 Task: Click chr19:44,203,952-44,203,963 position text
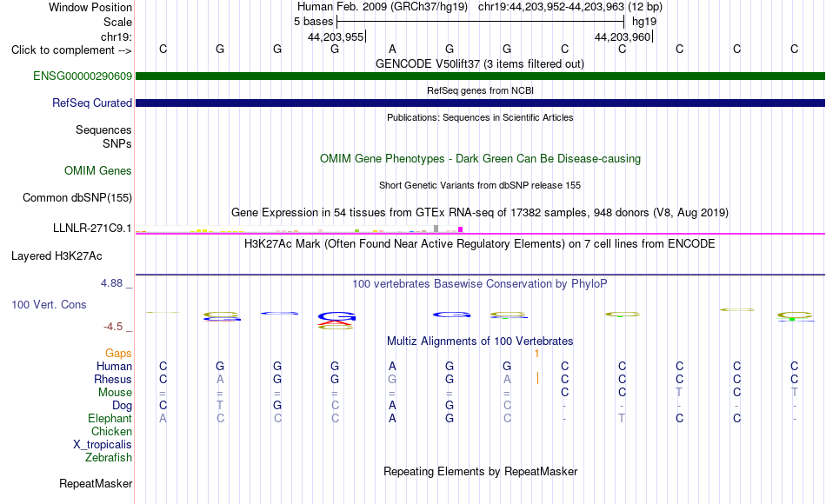coord(551,7)
